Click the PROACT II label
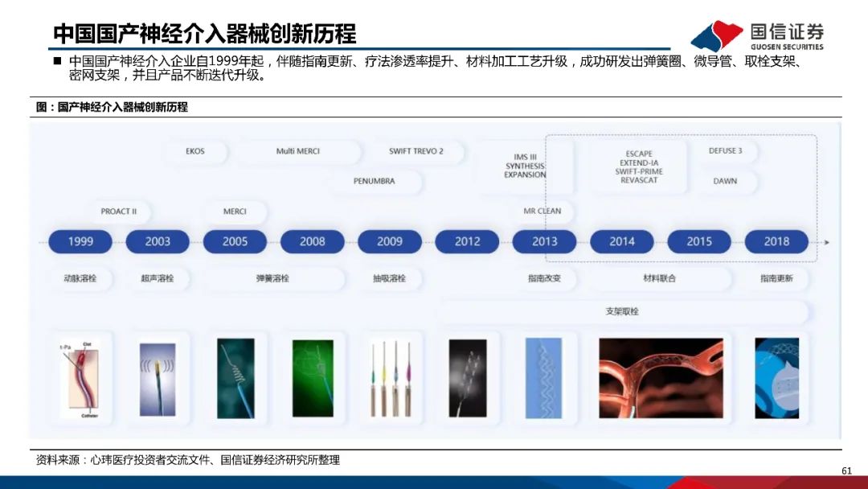868x489 pixels. (x=118, y=212)
